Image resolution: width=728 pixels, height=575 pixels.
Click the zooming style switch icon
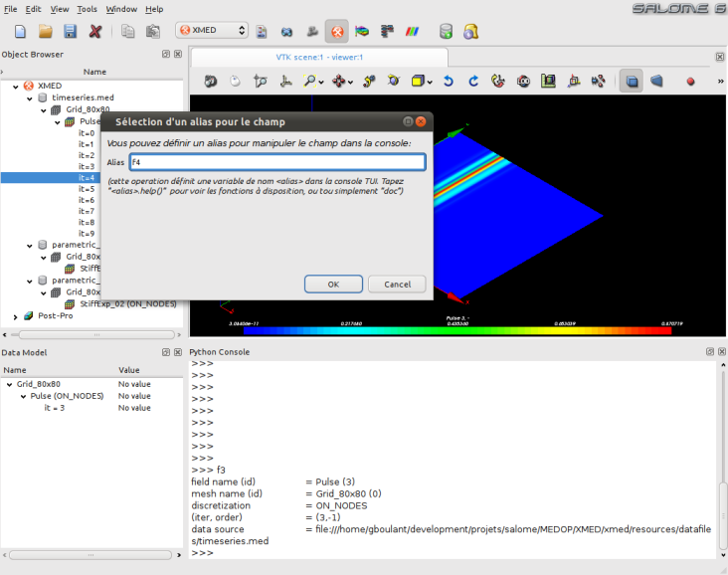pyautogui.click(x=261, y=82)
